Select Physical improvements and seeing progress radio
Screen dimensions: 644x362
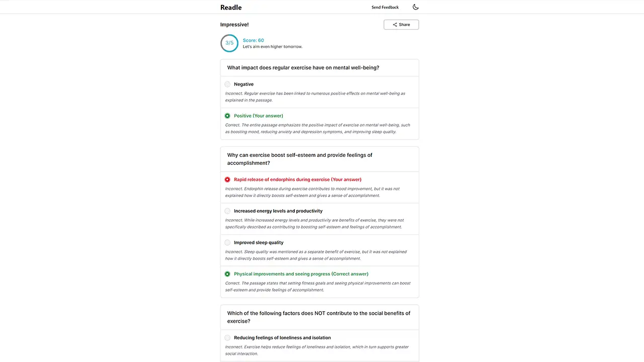pyautogui.click(x=227, y=274)
